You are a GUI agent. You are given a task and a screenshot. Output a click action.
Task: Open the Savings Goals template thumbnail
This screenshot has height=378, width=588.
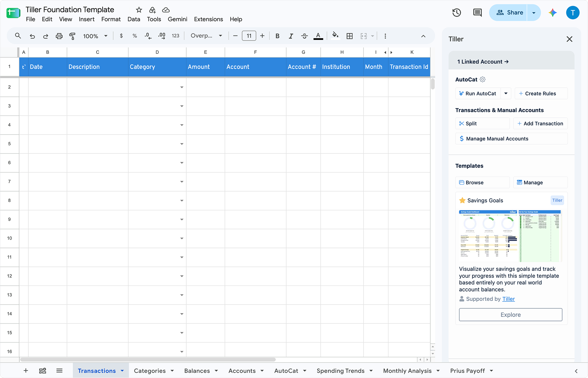[510, 236]
